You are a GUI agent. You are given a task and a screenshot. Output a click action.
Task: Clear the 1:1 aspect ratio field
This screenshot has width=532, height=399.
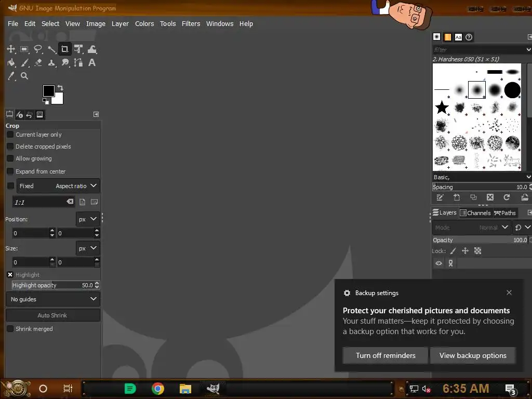click(x=70, y=202)
